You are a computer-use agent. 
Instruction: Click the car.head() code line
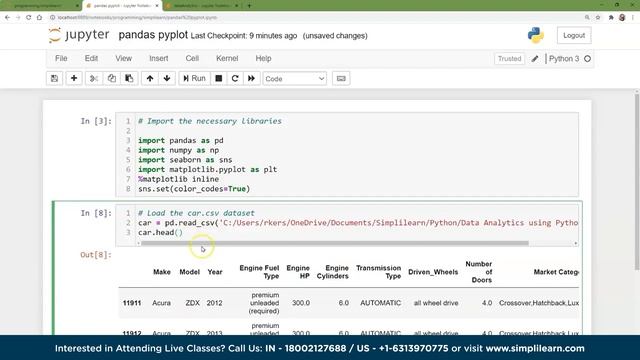tap(160, 232)
